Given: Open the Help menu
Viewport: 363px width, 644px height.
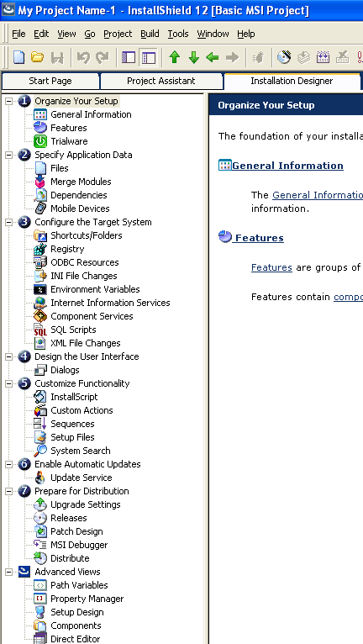Looking at the screenshot, I should [246, 34].
